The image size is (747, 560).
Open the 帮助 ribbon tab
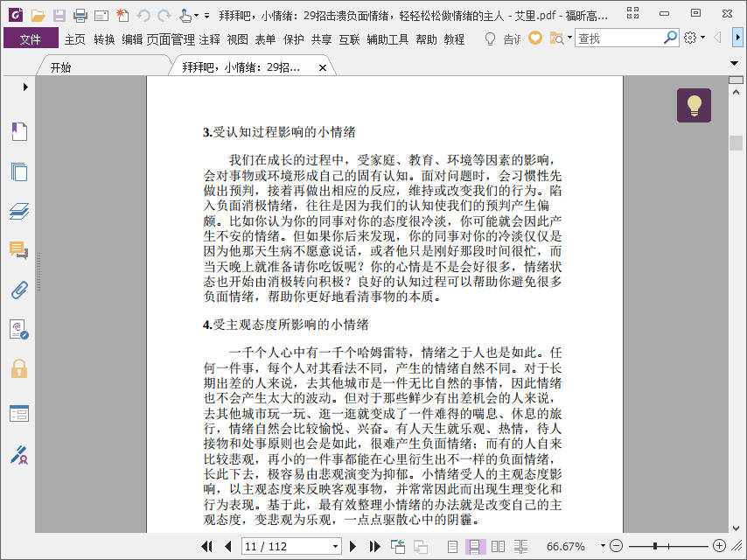pos(426,39)
